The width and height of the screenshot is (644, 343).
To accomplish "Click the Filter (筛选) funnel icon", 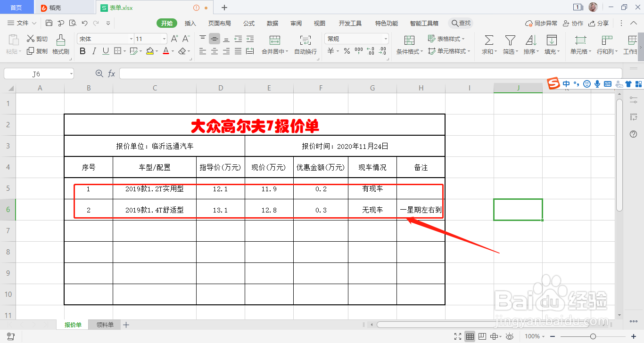I will pyautogui.click(x=510, y=40).
